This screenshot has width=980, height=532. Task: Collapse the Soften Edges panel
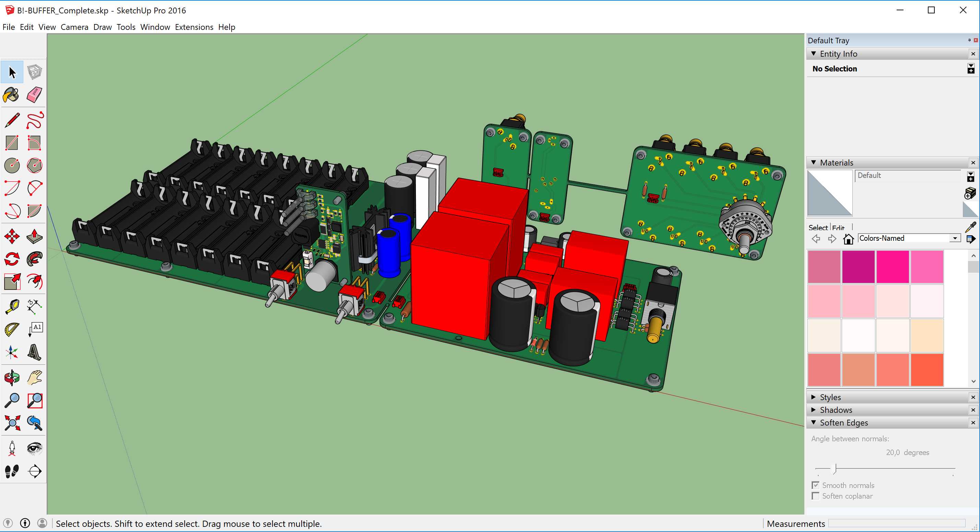813,423
